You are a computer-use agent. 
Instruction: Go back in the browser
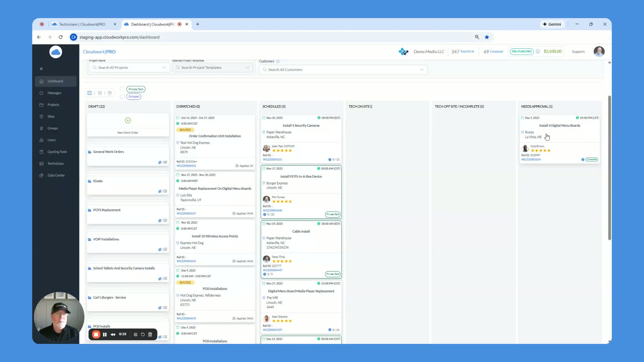(x=39, y=37)
